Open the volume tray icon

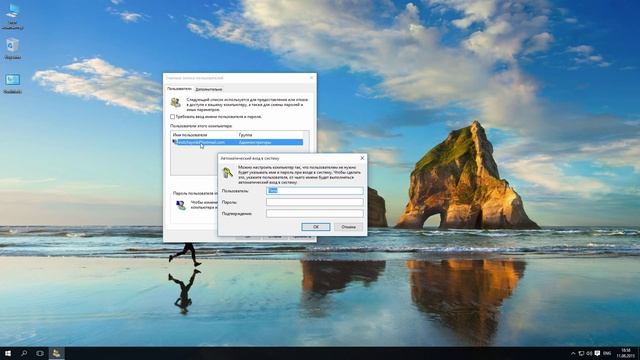(x=589, y=353)
